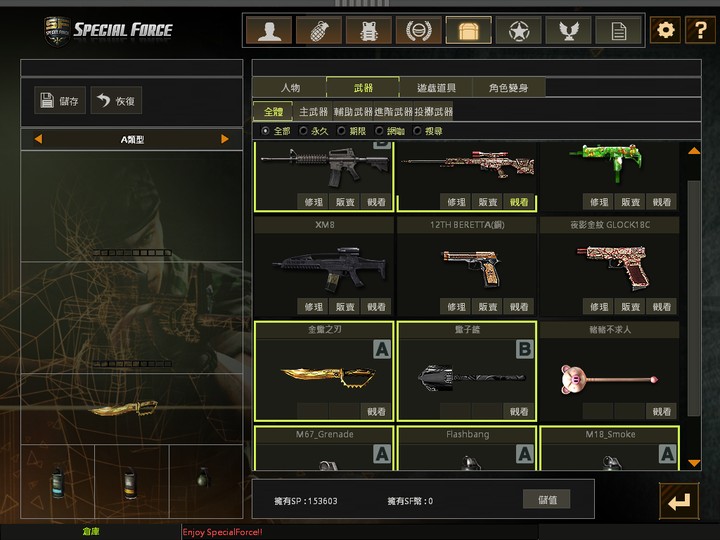Select the treasure chest inventory icon
This screenshot has height=540, width=720.
(468, 30)
